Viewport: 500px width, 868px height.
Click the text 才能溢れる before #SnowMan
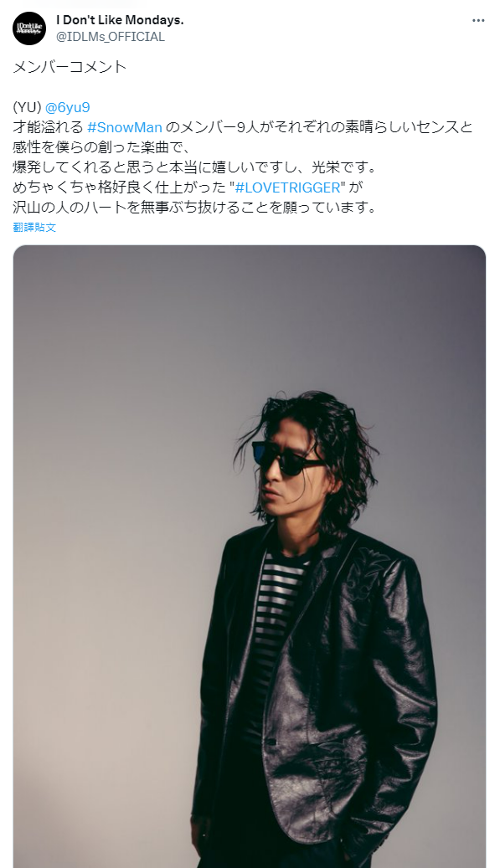[49, 126]
